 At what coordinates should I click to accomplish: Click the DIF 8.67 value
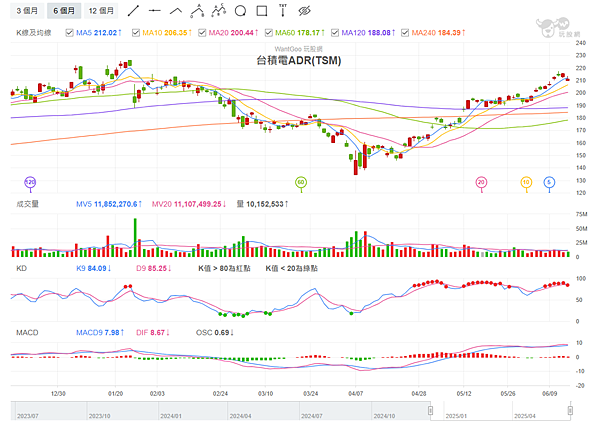[153, 333]
